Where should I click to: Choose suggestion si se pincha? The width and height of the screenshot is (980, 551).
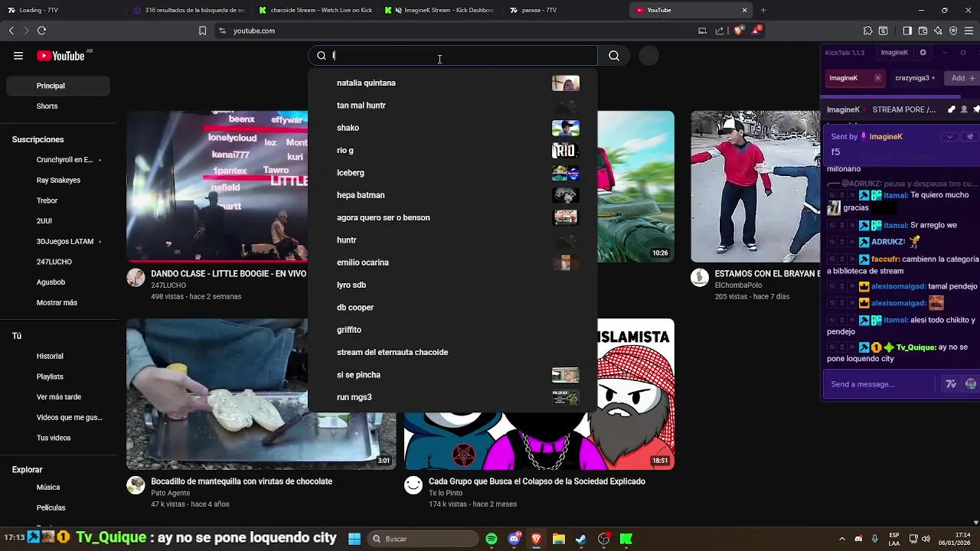pyautogui.click(x=452, y=375)
